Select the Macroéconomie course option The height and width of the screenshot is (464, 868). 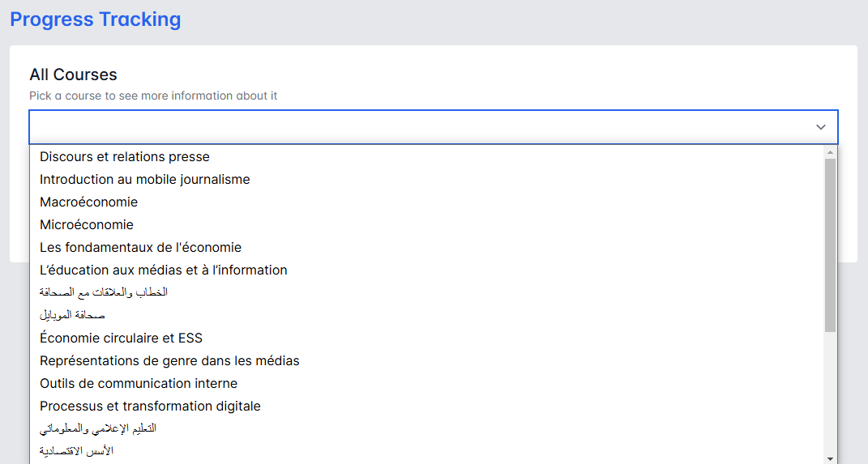point(89,202)
